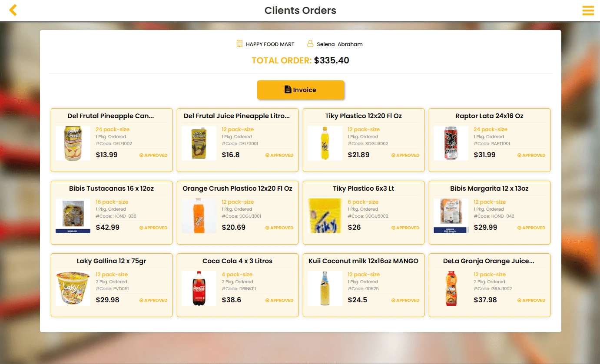
Task: Click the Kuii Coconut milk bottle image
Action: coord(325,288)
